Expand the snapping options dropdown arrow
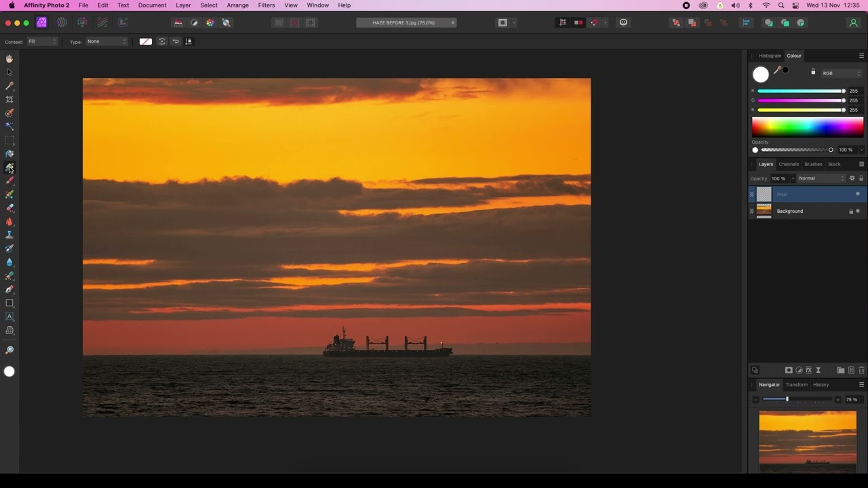868x488 pixels. click(x=605, y=22)
